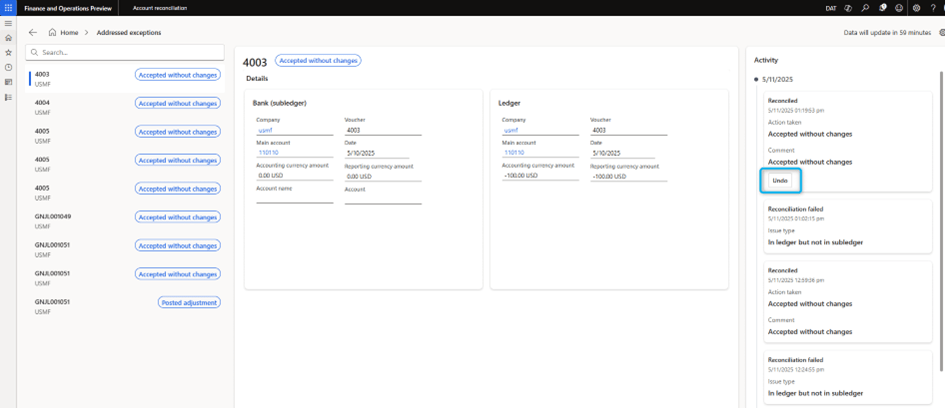The image size is (945, 408).
Task: Open Favorites star in the sidebar
Action: tap(9, 52)
